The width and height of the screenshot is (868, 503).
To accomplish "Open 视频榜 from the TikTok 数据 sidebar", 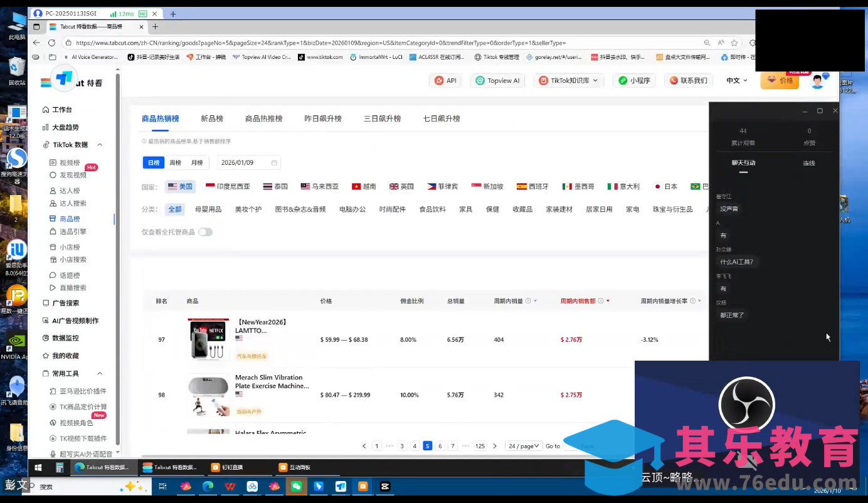I will click(69, 162).
